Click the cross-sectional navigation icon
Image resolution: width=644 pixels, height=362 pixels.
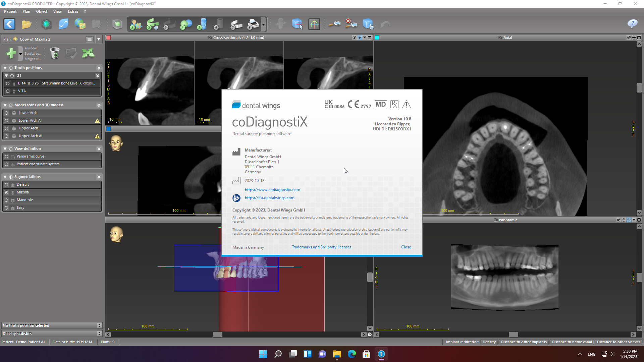pyautogui.click(x=315, y=24)
